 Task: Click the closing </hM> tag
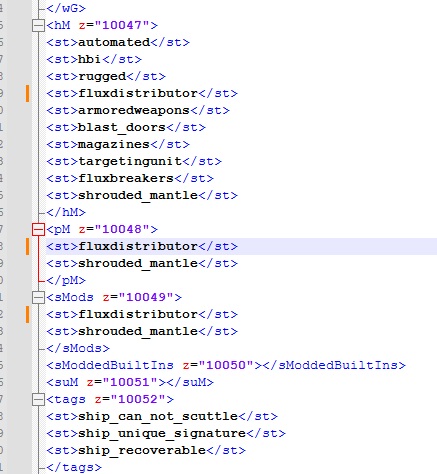66,212
